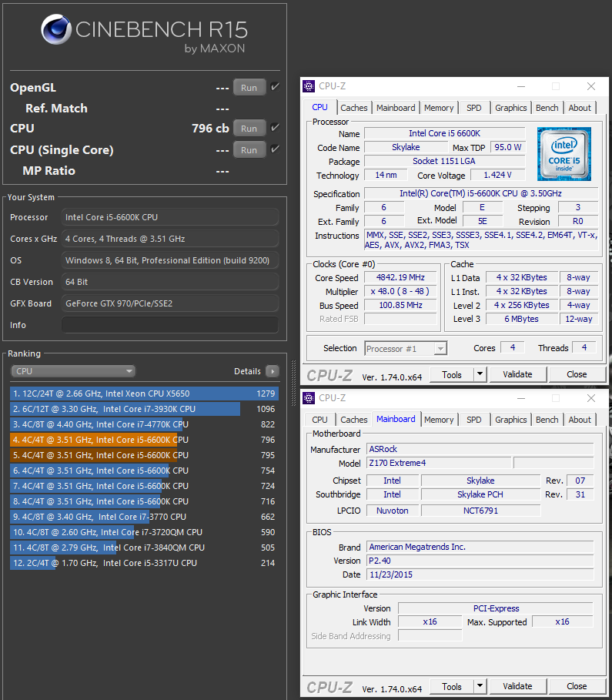Open Caches tab in upper CPU-Z window

click(353, 108)
